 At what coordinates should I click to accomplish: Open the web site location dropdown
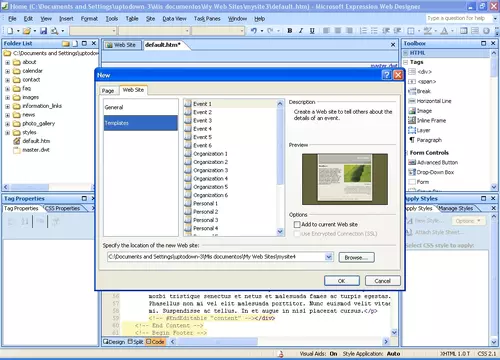pos(329,257)
